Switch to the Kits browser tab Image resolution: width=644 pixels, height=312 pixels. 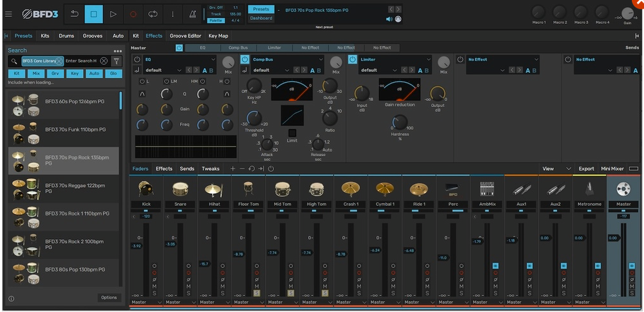[x=45, y=36]
